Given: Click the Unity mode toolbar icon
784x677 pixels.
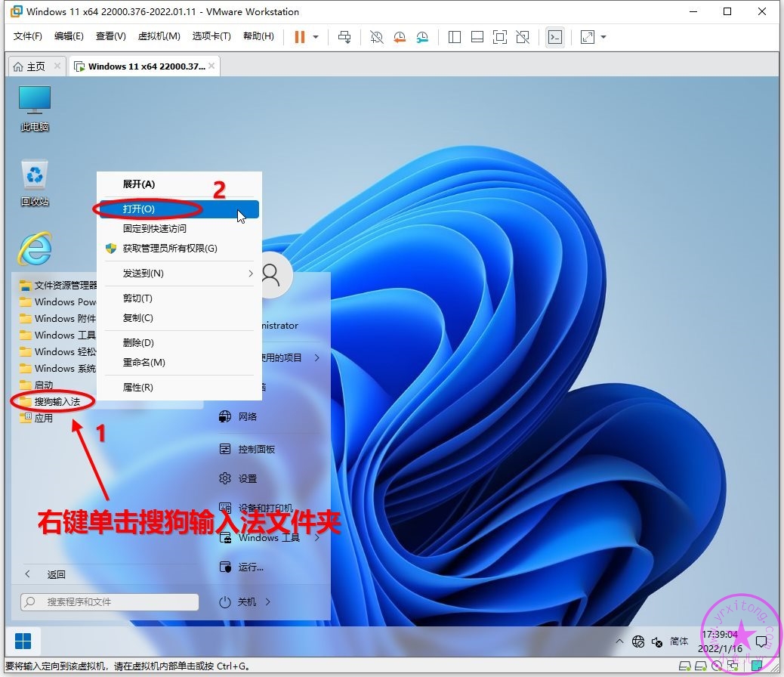Looking at the screenshot, I should (x=523, y=37).
